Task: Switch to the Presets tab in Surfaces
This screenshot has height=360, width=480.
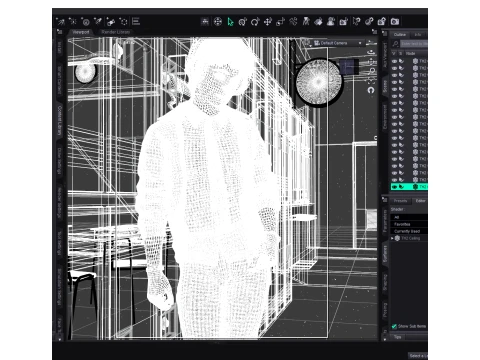Action: (x=400, y=201)
